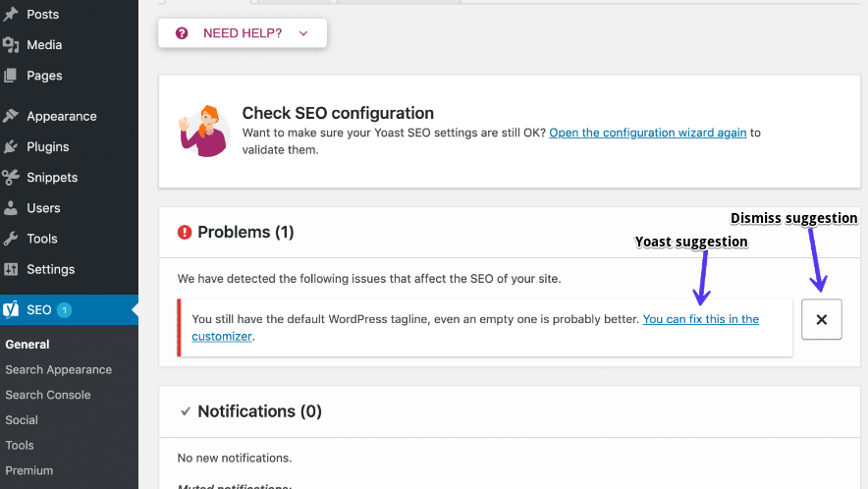Click the question mark help icon

coord(182,33)
